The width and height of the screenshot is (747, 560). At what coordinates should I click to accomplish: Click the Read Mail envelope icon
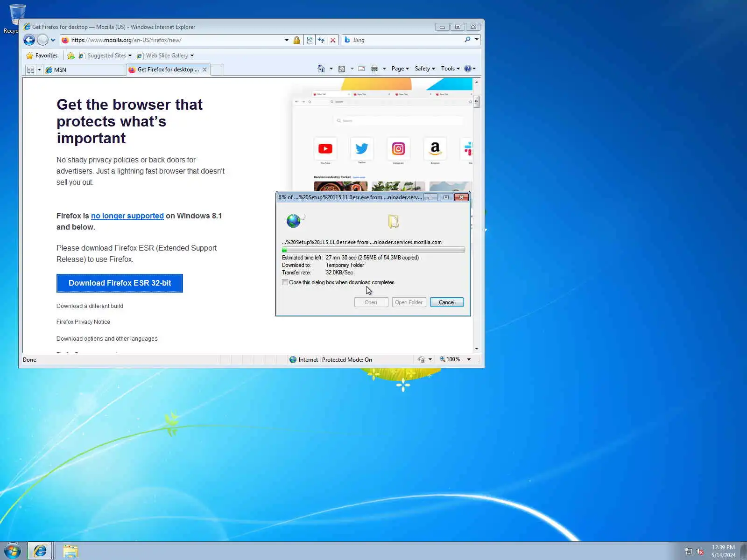[361, 69]
